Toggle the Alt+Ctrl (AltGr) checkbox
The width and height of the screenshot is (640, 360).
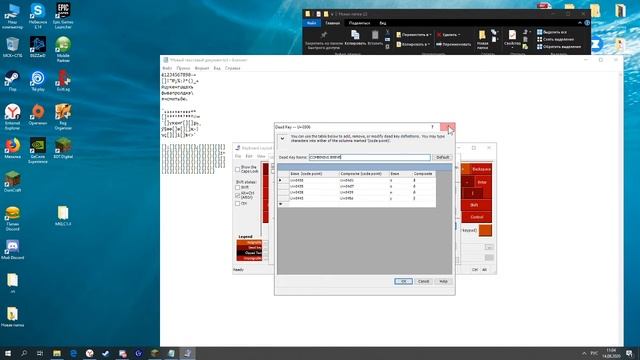[238, 195]
